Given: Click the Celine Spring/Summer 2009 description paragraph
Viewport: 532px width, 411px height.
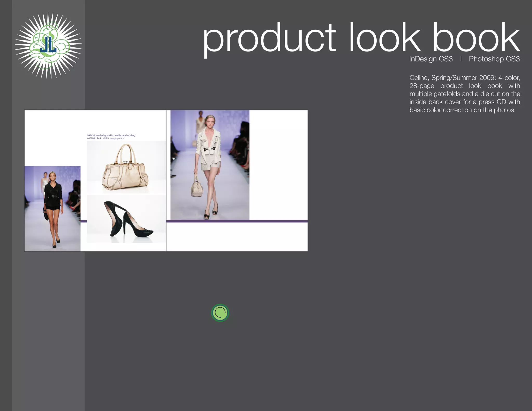Looking at the screenshot, I should tap(465, 94).
